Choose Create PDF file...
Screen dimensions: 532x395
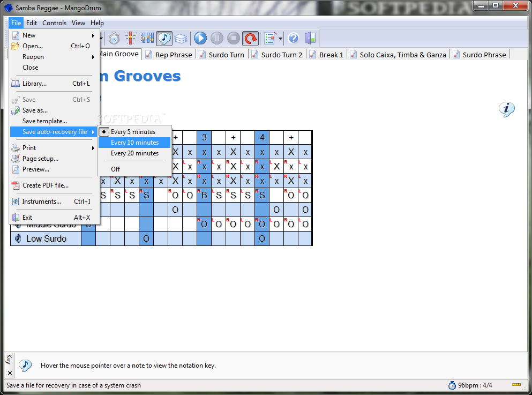pyautogui.click(x=54, y=185)
